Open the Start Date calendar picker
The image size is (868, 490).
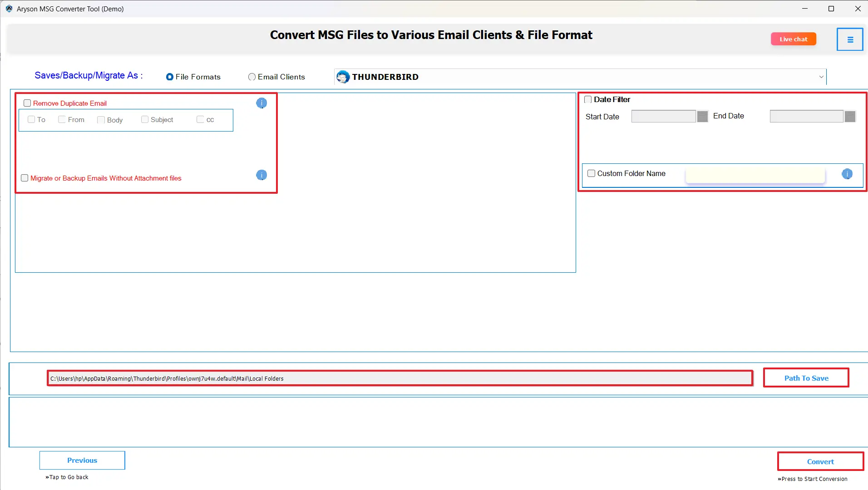[702, 117]
